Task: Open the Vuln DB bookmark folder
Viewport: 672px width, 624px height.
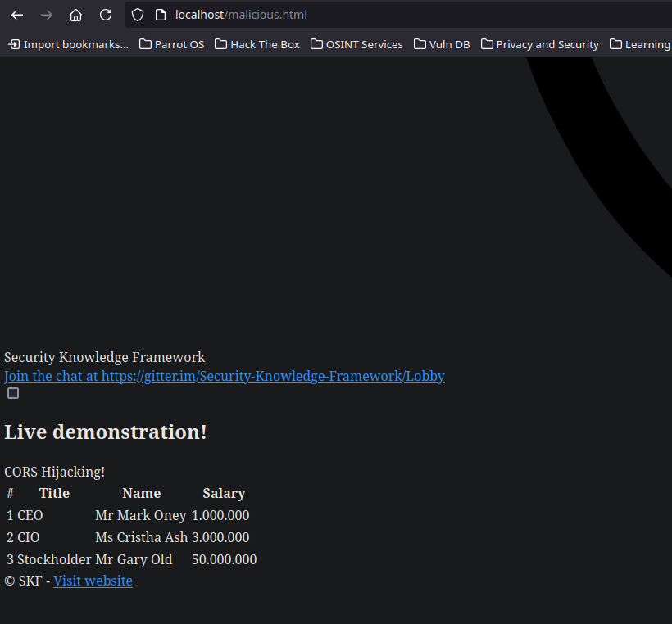Action: [x=442, y=44]
